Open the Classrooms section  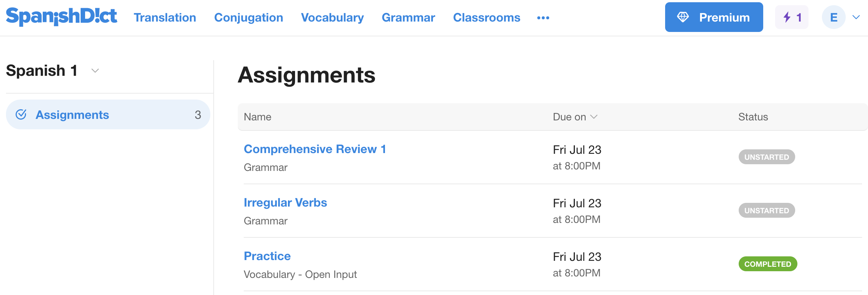(x=487, y=17)
